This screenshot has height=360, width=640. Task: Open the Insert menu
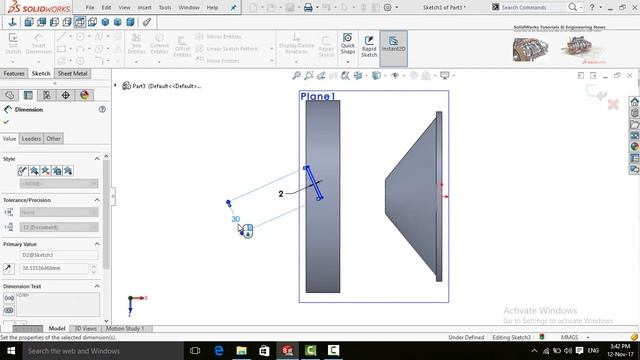[144, 7]
